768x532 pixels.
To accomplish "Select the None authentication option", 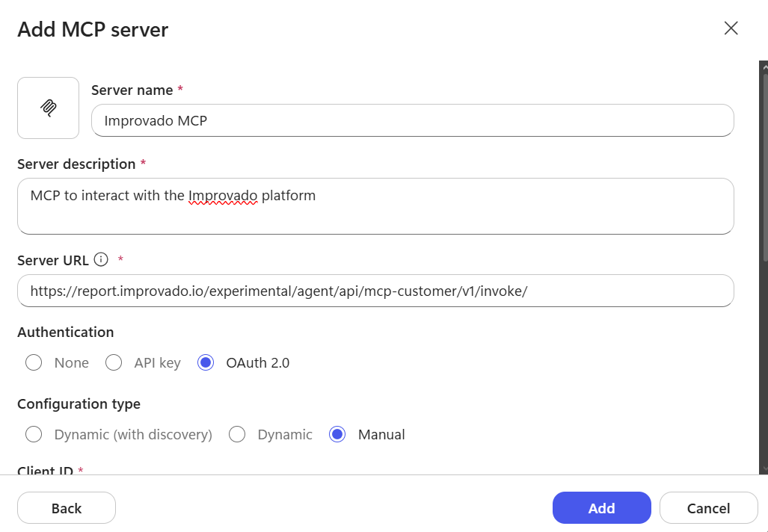I will pyautogui.click(x=34, y=362).
